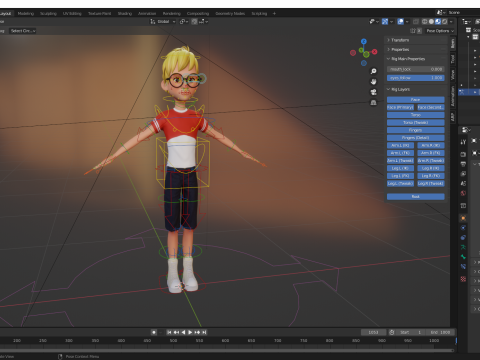The height and width of the screenshot is (360, 480).
Task: Open the Item sidebar tab
Action: [453, 44]
